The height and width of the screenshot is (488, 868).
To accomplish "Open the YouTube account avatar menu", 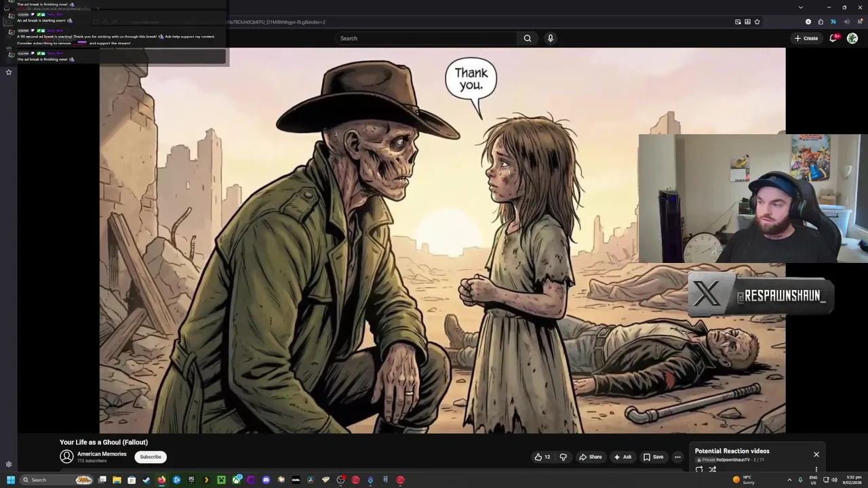I will 852,38.
